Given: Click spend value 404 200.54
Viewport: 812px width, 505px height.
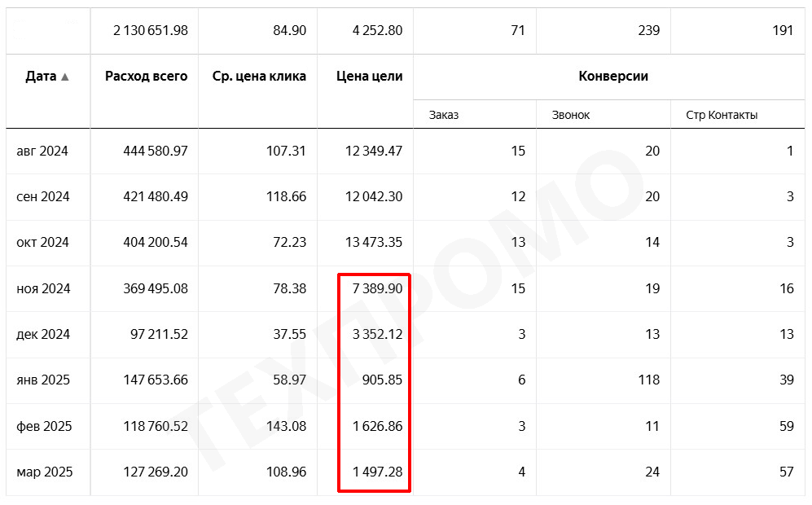Looking at the screenshot, I should 156,243.
